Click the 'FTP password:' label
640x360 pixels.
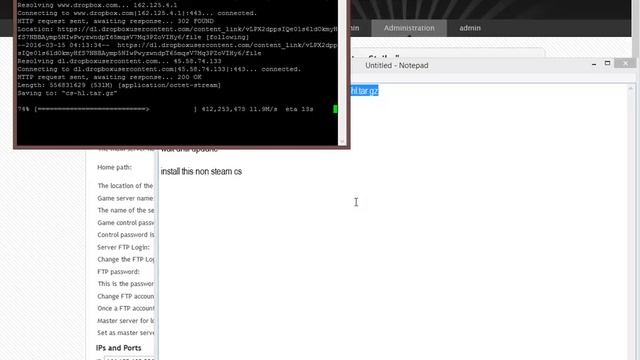(x=118, y=272)
